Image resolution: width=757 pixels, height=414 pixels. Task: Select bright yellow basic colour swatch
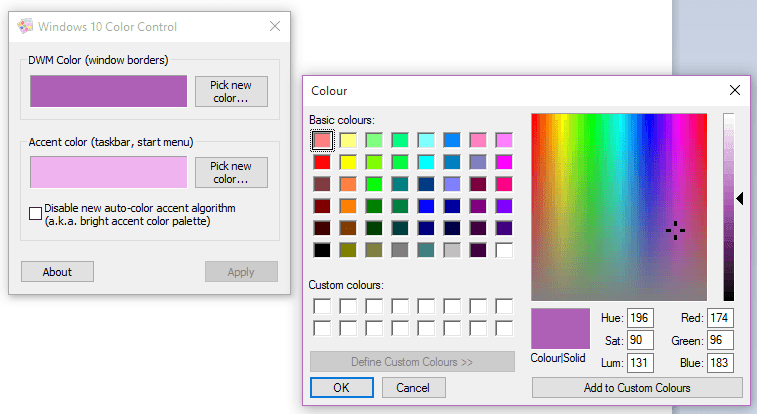pyautogui.click(x=348, y=162)
